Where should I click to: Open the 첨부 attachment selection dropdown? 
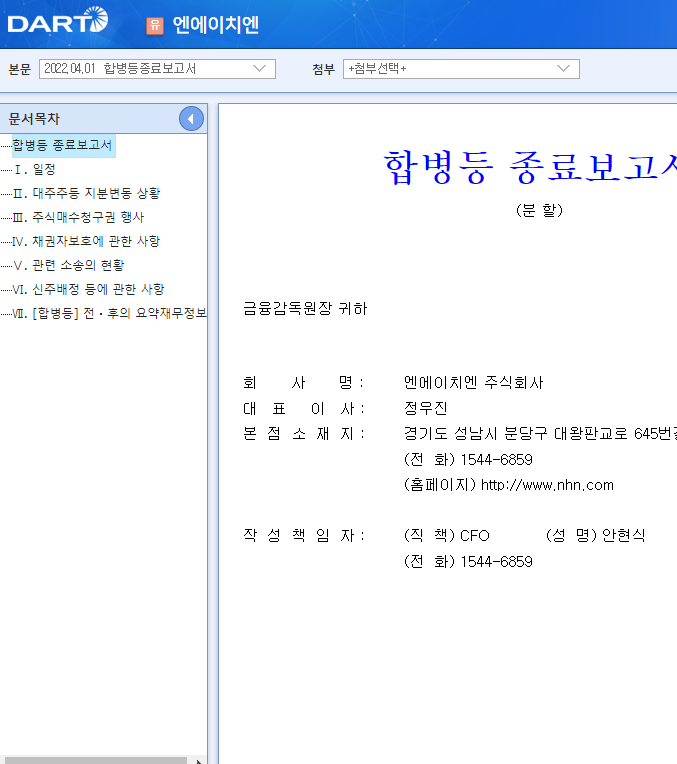(x=461, y=69)
